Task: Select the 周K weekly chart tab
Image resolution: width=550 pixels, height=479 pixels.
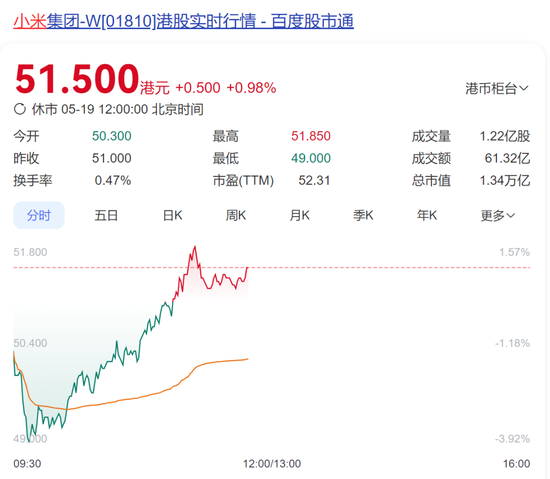Action: point(236,215)
